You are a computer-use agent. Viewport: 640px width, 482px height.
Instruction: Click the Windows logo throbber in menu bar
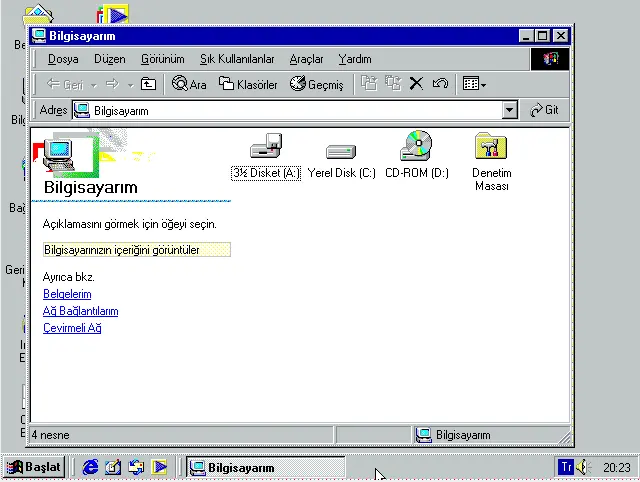[550, 59]
